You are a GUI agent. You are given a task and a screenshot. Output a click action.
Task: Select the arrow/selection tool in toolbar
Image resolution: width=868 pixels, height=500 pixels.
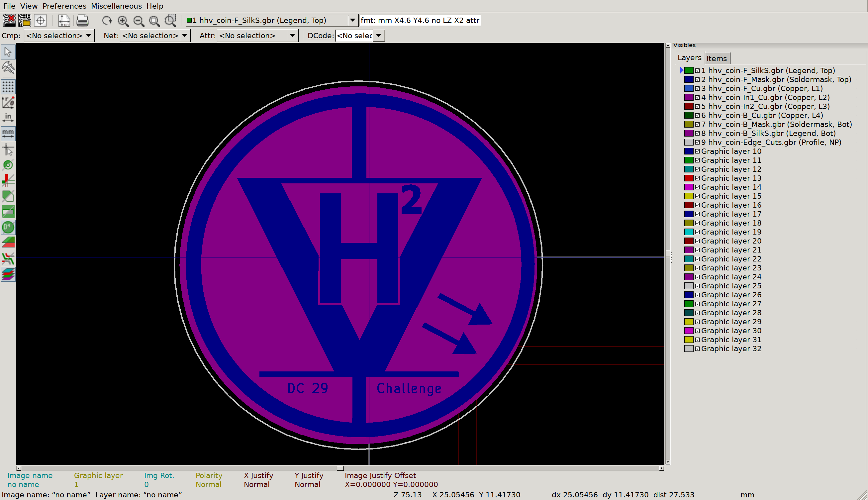[9, 52]
